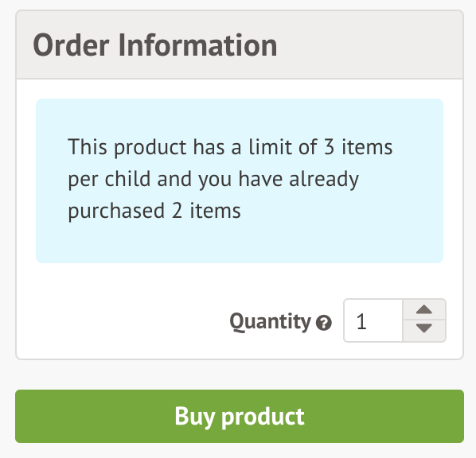
Task: Click the 'limit of 3 items' message text
Action: (321, 147)
